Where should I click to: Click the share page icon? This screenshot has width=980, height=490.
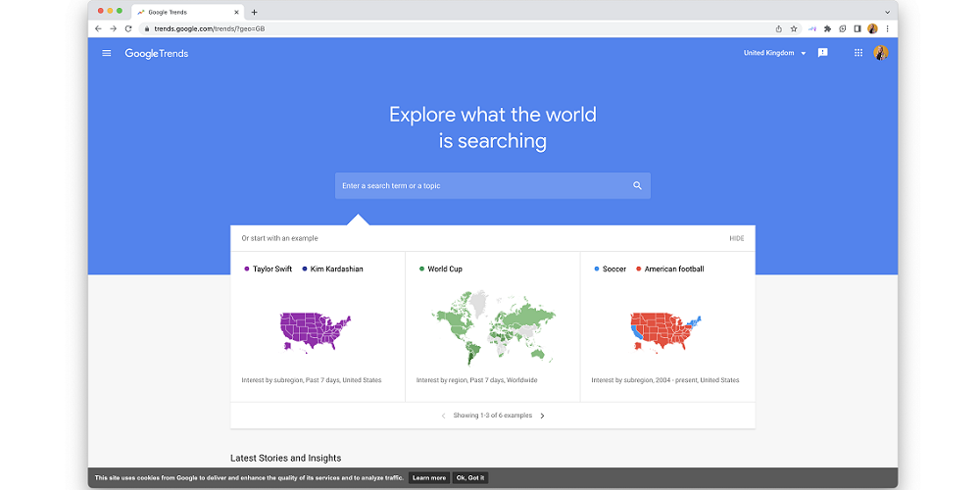779,28
